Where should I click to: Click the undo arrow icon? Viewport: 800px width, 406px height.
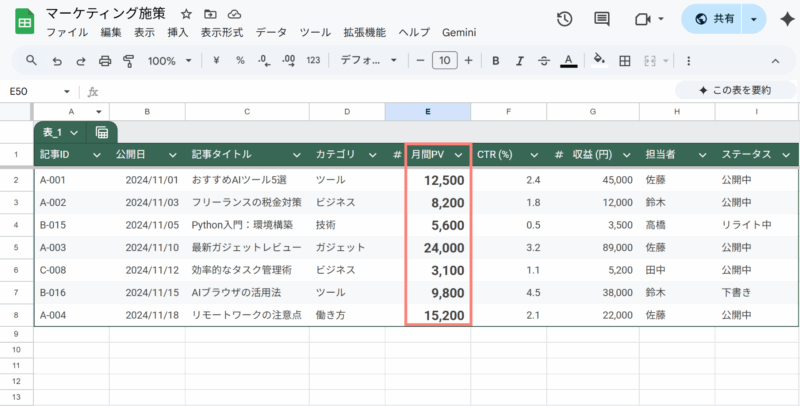pos(57,61)
